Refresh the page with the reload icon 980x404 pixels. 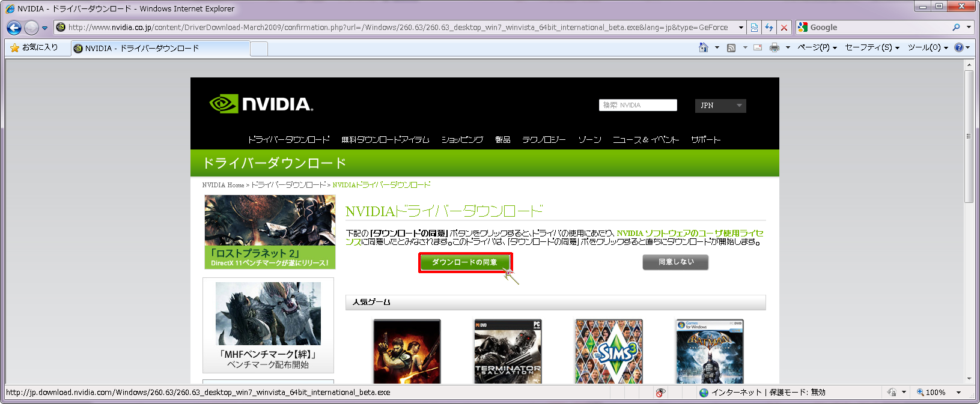click(x=769, y=28)
